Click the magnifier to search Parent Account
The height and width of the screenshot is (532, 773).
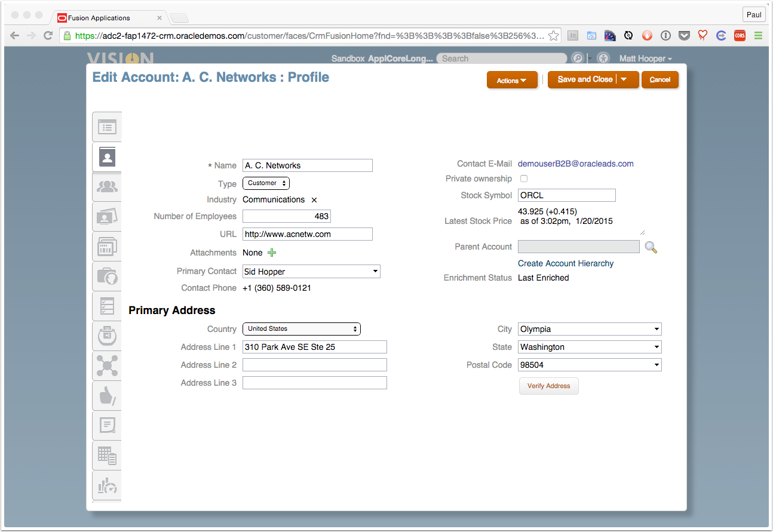pyautogui.click(x=651, y=247)
